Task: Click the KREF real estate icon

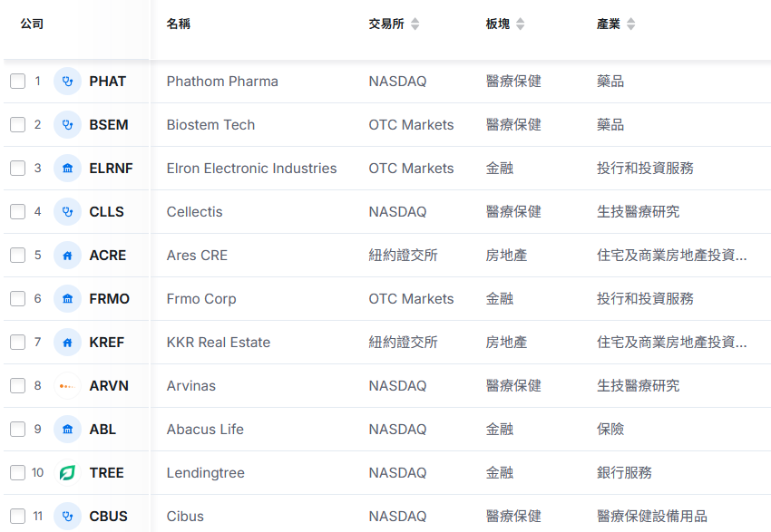Action: pos(67,343)
